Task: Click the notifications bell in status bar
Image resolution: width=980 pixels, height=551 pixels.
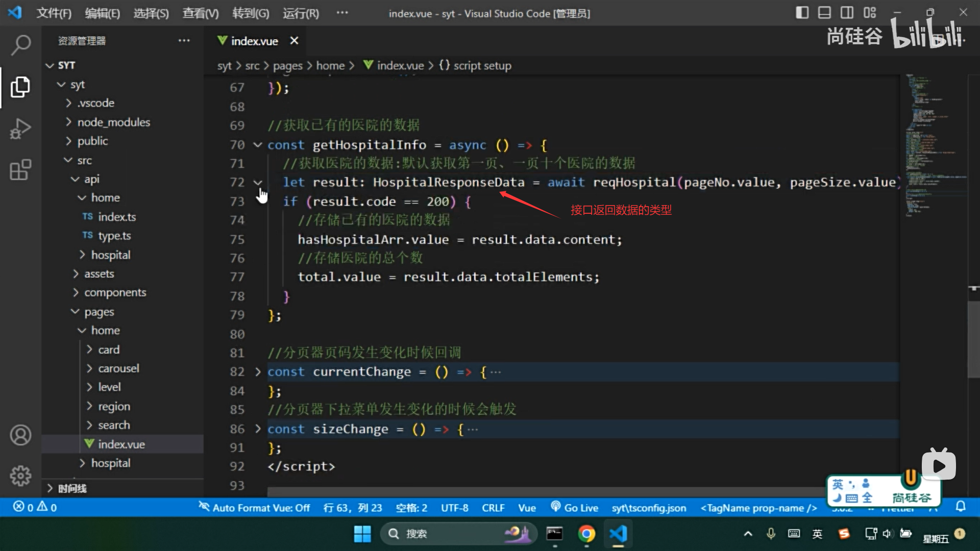Action: point(960,507)
